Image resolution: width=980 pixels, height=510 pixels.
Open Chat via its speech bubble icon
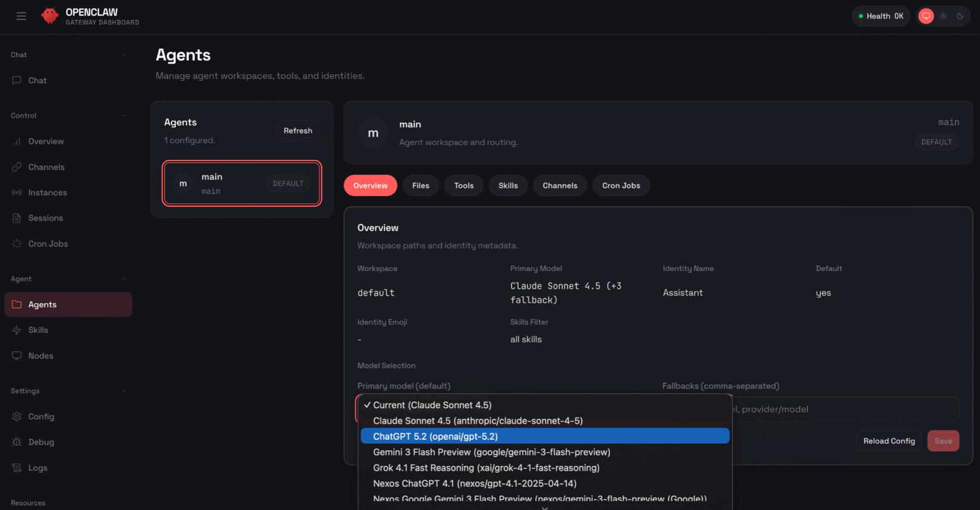(17, 80)
